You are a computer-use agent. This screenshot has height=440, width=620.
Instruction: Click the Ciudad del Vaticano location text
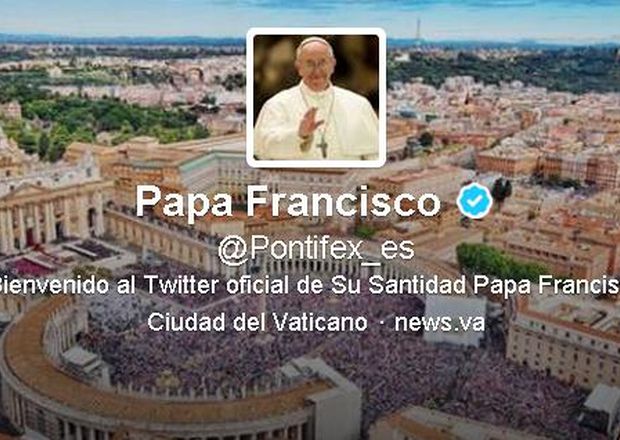click(257, 322)
